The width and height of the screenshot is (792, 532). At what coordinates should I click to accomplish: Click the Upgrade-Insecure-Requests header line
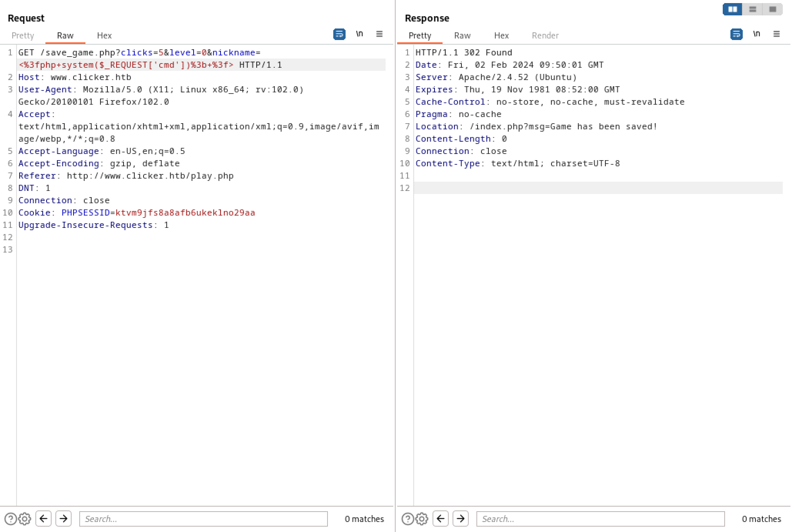point(94,225)
